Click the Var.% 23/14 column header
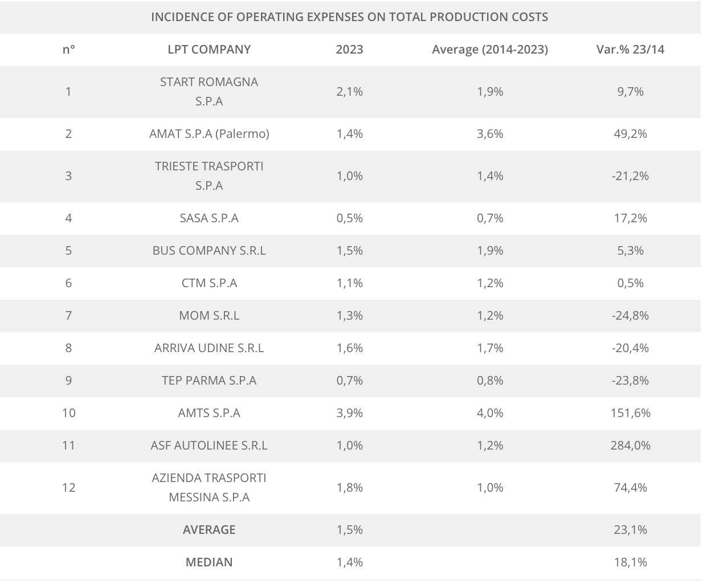The image size is (703, 588). [630, 50]
